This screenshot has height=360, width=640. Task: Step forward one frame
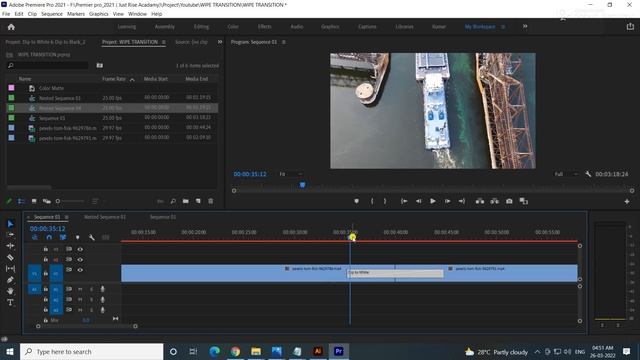tap(447, 201)
